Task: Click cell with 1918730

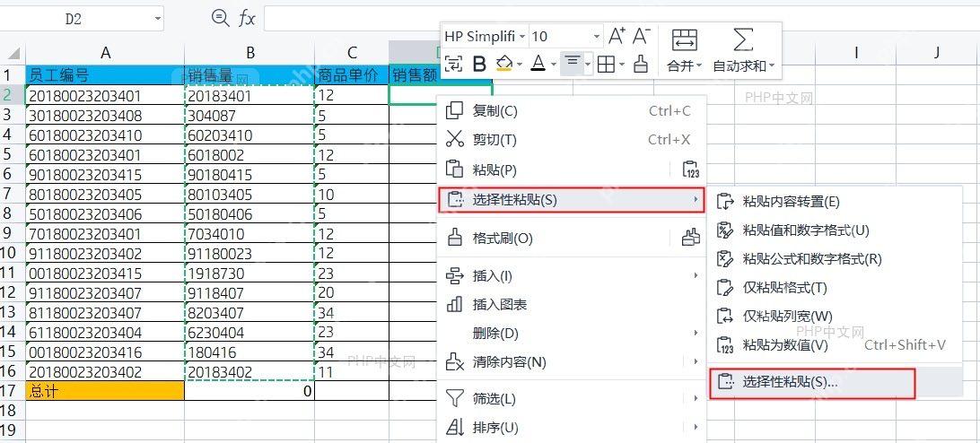Action: pos(250,273)
